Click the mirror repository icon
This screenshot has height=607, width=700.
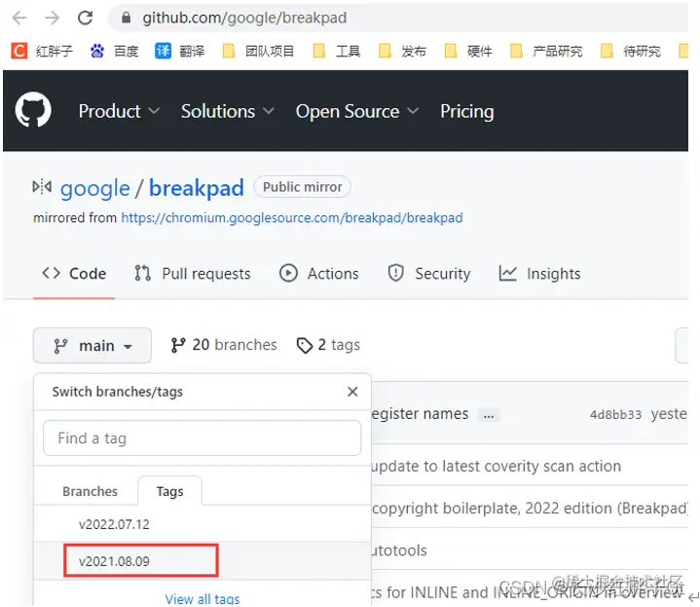tap(42, 187)
